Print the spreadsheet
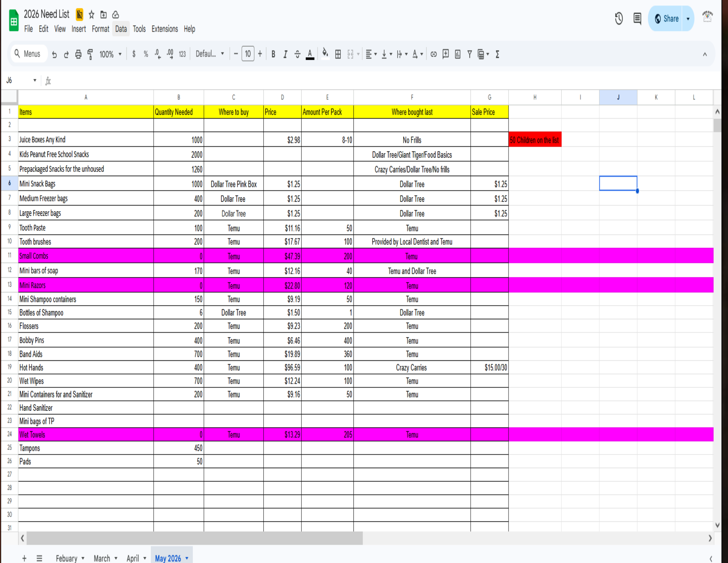Image resolution: width=728 pixels, height=563 pixels. click(78, 54)
